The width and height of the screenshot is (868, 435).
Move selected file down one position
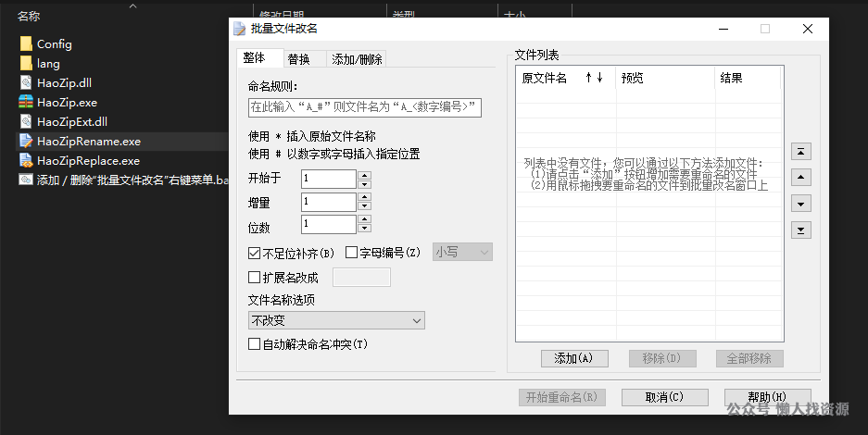click(801, 204)
